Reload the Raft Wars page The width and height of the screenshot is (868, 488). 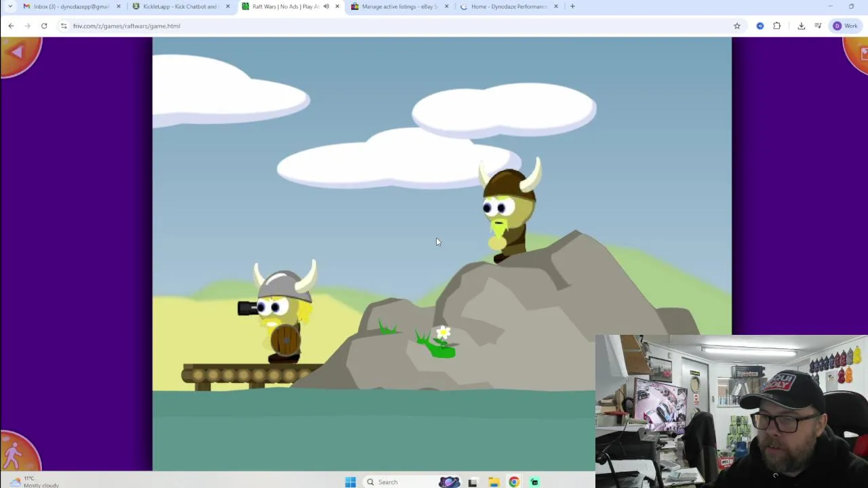coord(44,26)
